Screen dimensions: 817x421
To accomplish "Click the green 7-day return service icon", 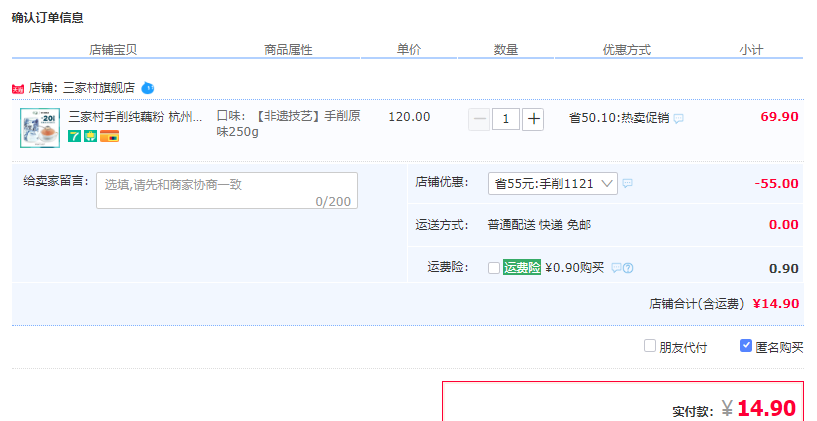I will click(75, 137).
